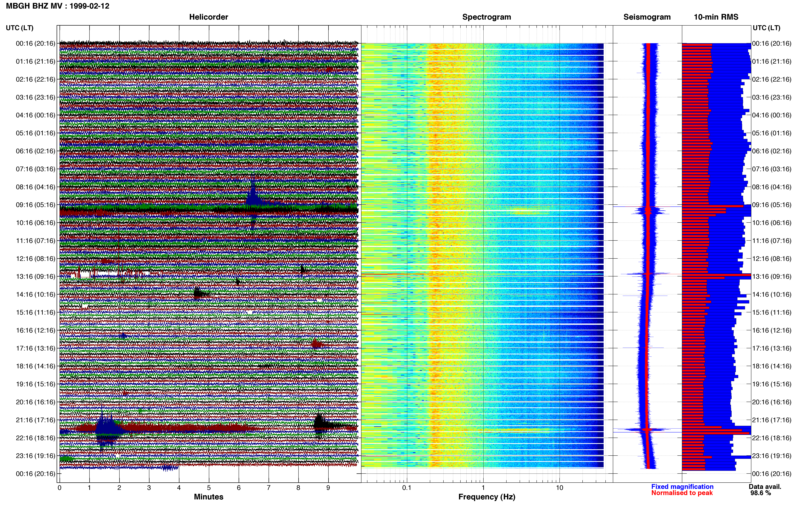
Task: Click frequency tick label '10'
Action: pos(559,487)
